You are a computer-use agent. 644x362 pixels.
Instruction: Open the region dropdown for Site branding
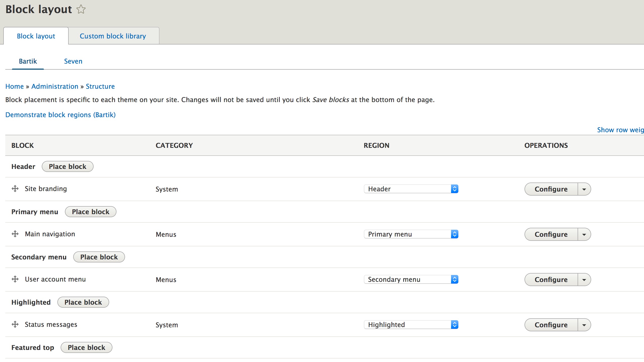pyautogui.click(x=411, y=189)
